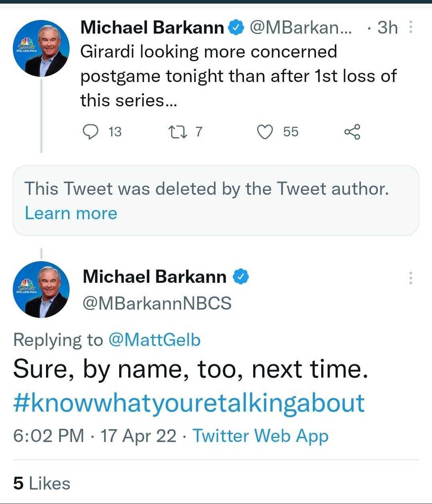This screenshot has height=504, width=432.
Task: Click the @MBarkannNBCS handle
Action: click(x=157, y=303)
